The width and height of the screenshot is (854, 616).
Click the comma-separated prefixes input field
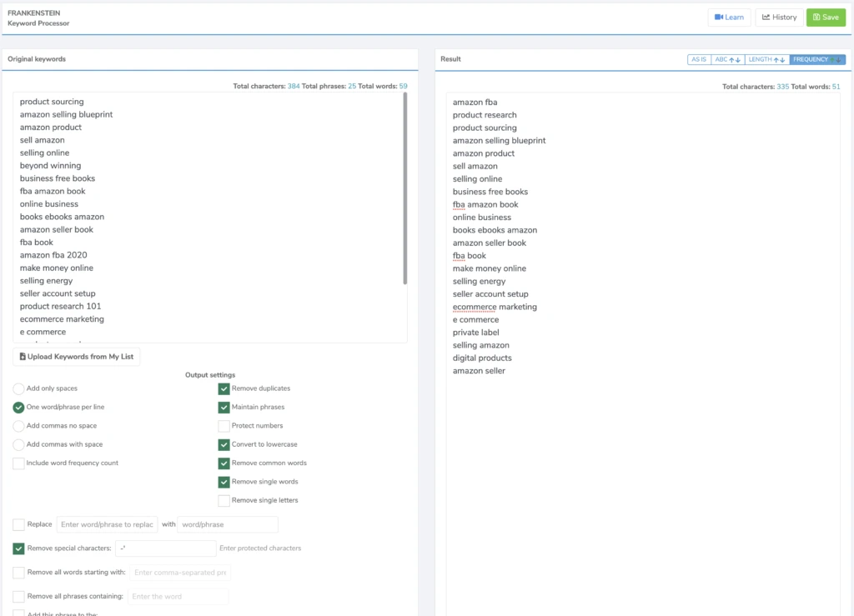point(180,573)
